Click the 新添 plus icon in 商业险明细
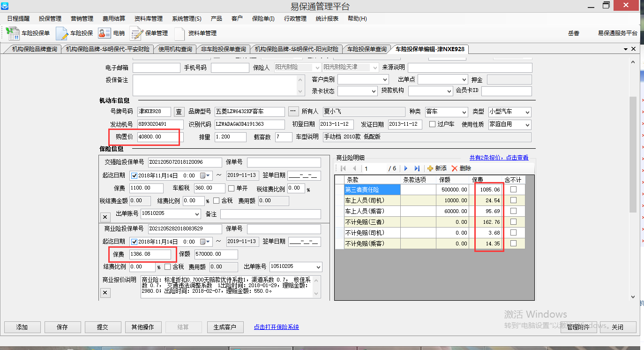This screenshot has height=350, width=644. tap(430, 168)
